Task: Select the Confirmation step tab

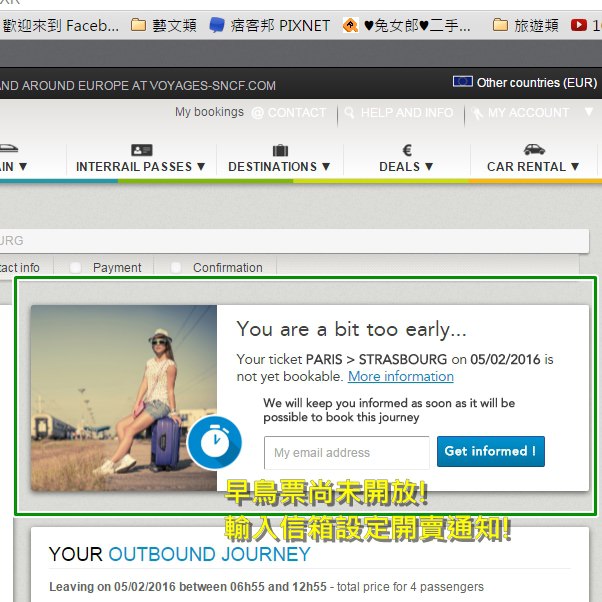Action: (228, 268)
